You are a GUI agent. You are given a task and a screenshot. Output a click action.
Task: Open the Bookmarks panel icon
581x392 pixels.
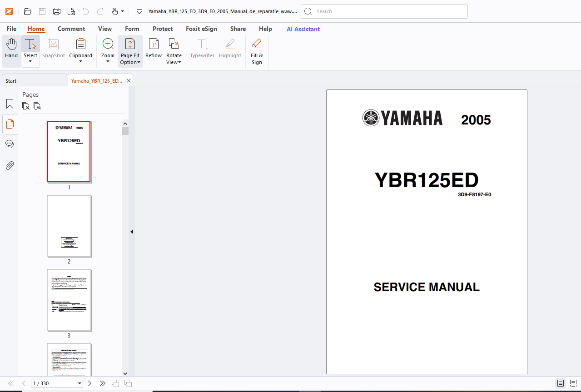[10, 104]
